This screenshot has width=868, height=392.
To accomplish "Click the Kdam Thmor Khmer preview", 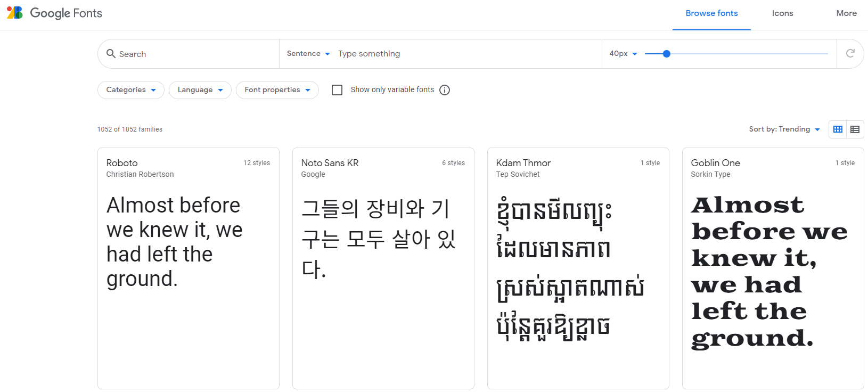I will click(x=570, y=268).
